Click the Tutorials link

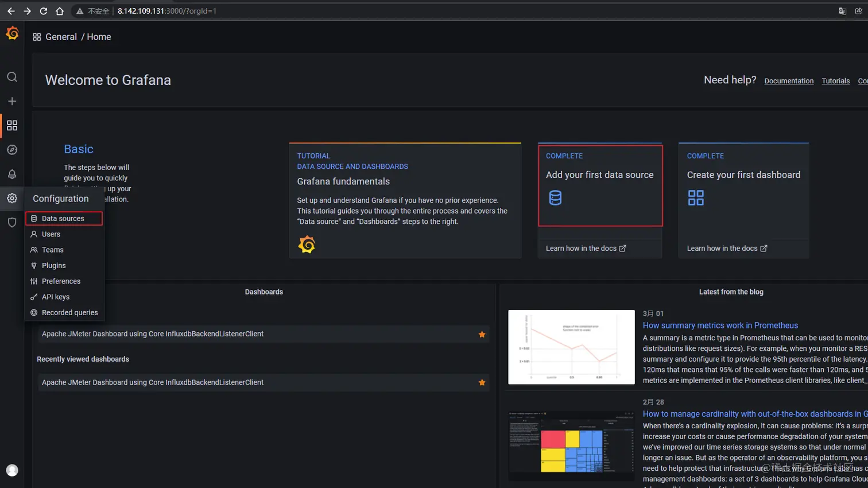835,81
